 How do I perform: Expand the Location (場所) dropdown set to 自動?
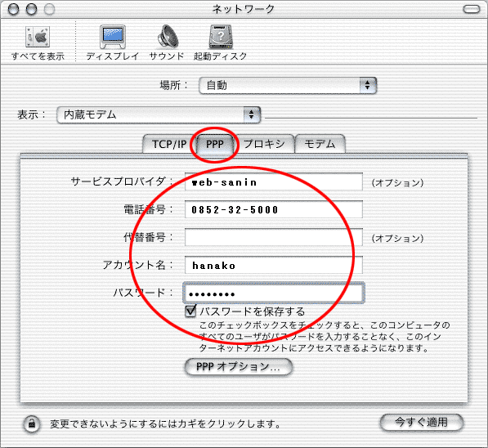tap(288, 85)
